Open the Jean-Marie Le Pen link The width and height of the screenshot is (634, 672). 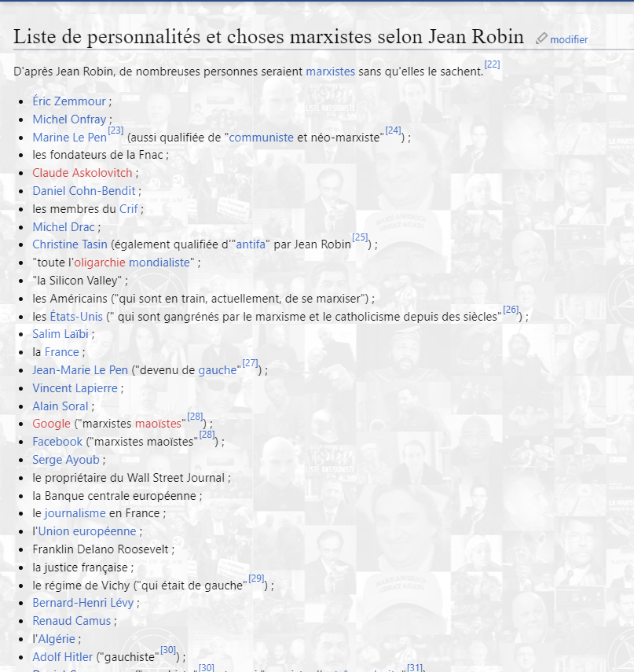click(x=80, y=370)
